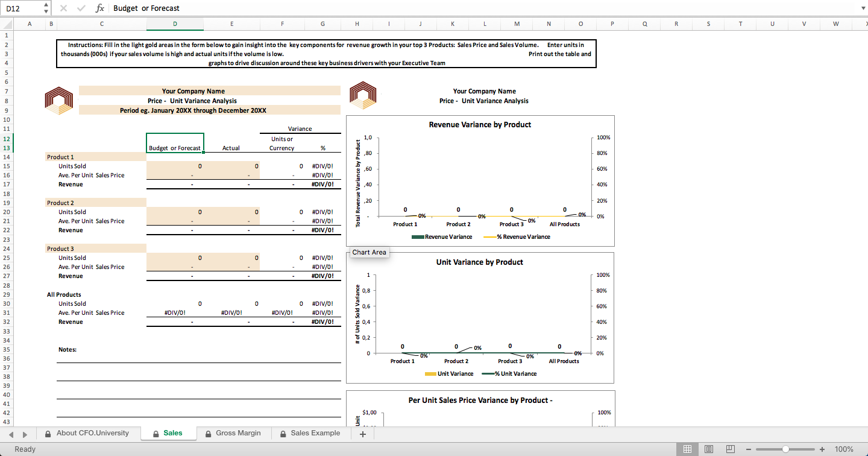Click the Product 3 label cell

pyautogui.click(x=96, y=249)
